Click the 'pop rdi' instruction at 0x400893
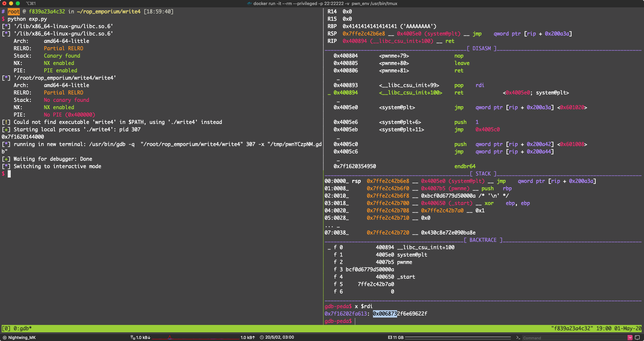This screenshot has width=644, height=341. coord(469,85)
